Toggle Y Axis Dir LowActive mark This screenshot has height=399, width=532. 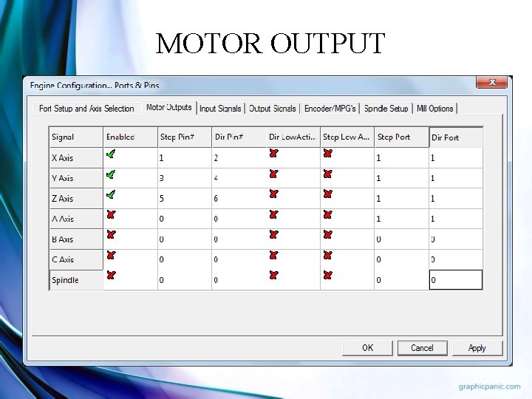(x=274, y=174)
